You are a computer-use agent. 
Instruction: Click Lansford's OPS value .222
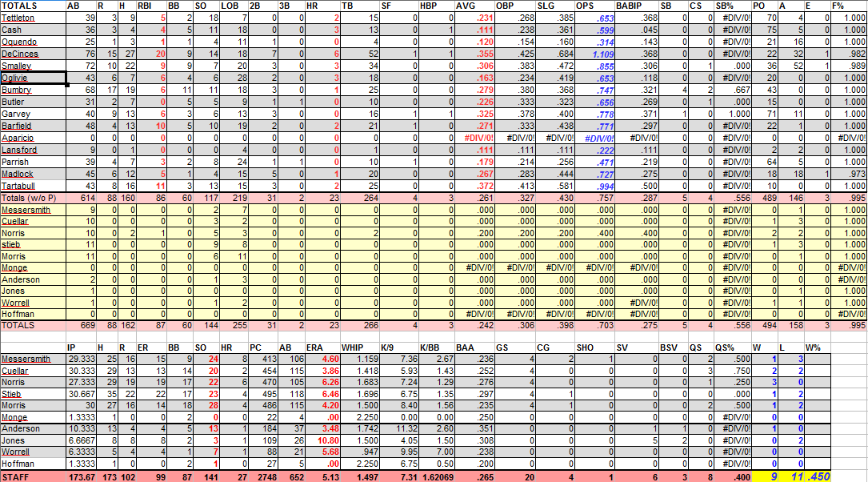[x=594, y=151]
